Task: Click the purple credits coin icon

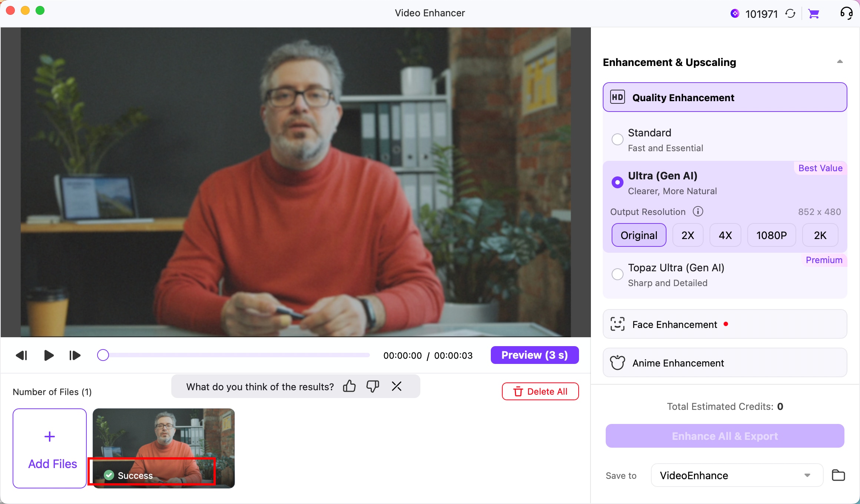Action: pyautogui.click(x=735, y=14)
